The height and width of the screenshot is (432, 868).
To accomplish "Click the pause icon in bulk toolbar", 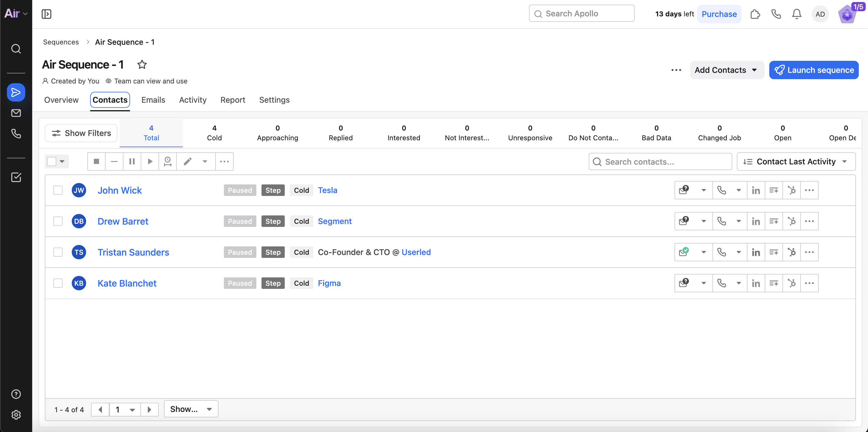I will [132, 161].
